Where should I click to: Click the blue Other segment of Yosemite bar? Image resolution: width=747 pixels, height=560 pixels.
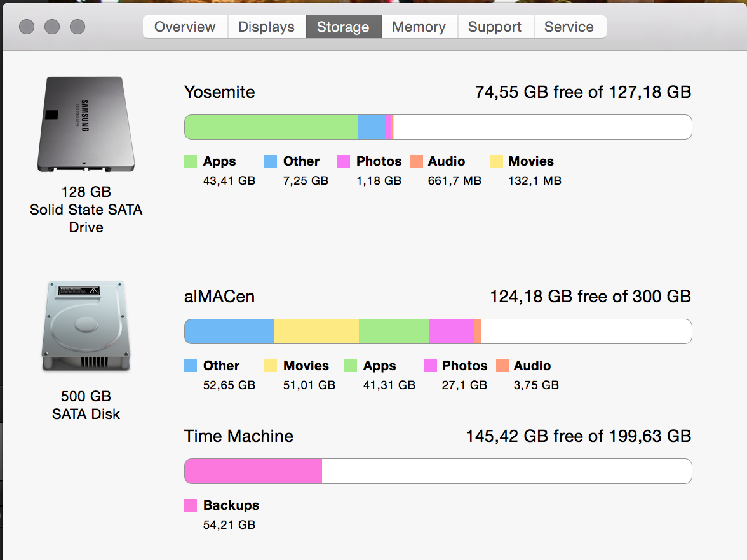coord(372,127)
